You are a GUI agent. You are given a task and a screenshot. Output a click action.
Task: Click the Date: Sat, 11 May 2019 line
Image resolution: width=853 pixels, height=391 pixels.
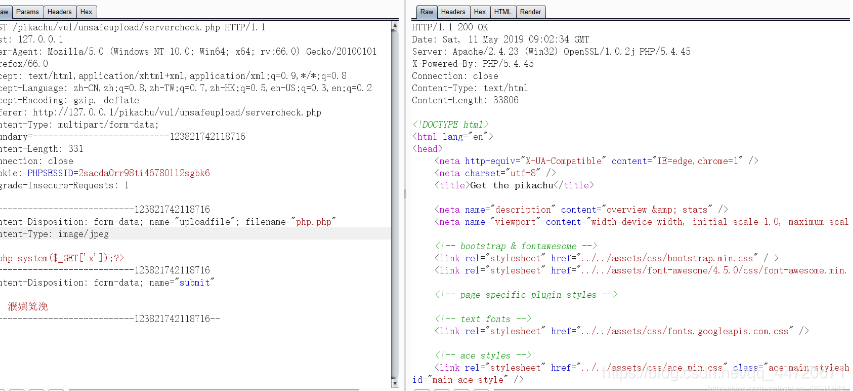pyautogui.click(x=500, y=39)
